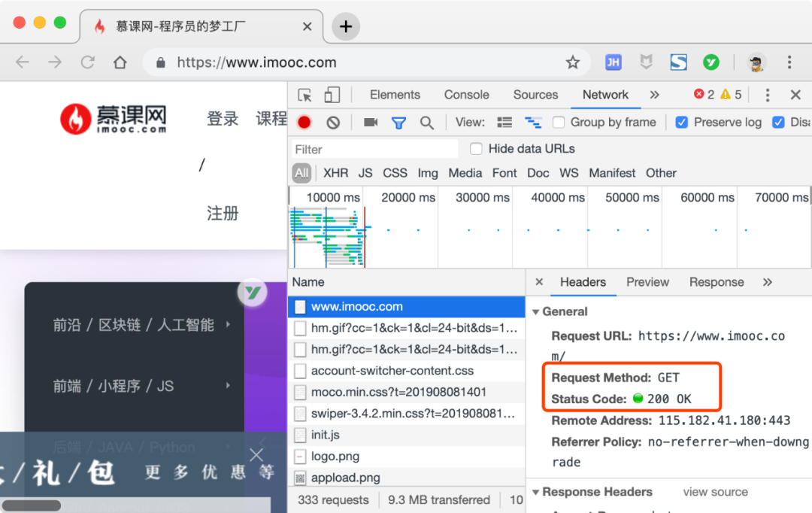Stop recording network log (red record button)
The image size is (812, 513).
[303, 122]
